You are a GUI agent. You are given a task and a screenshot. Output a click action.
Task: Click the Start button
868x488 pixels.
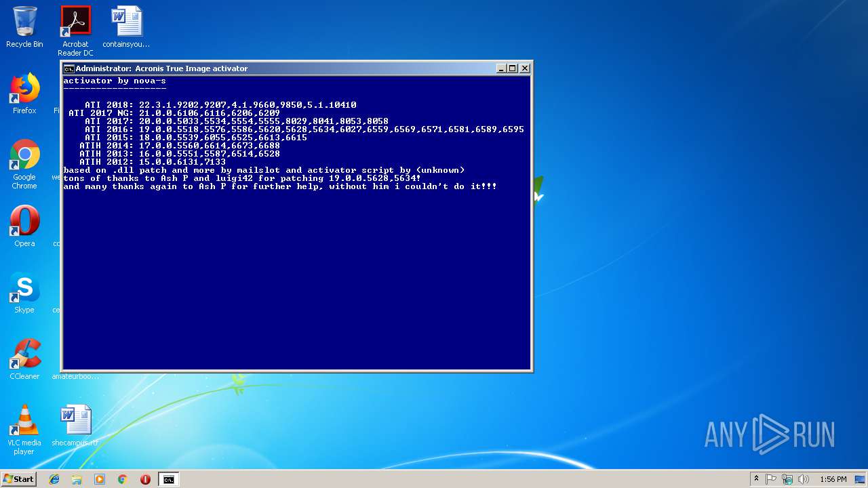(18, 479)
